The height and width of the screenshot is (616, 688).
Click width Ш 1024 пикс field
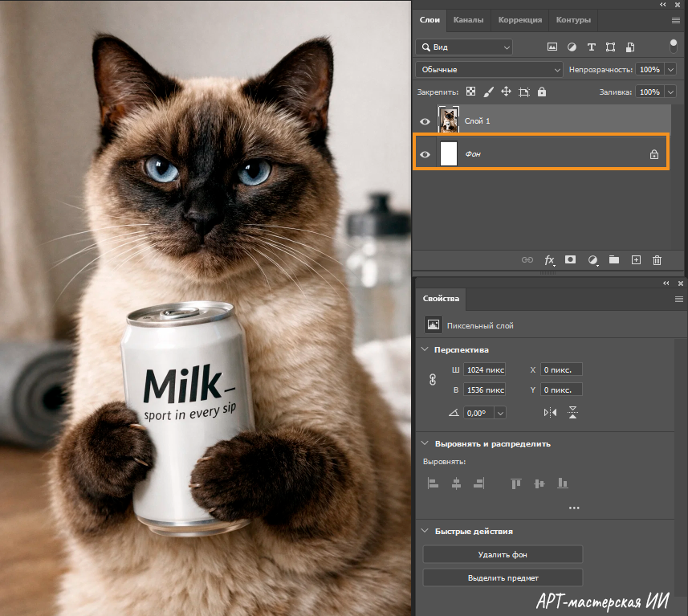tap(485, 369)
